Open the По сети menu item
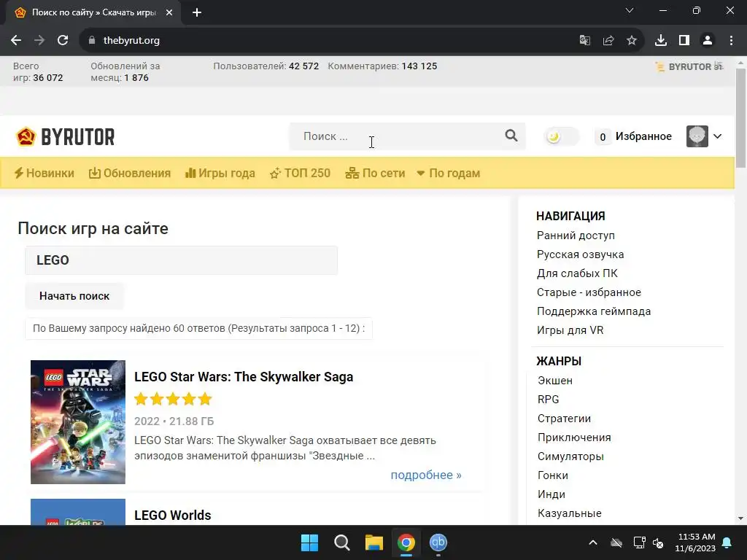 click(x=375, y=174)
